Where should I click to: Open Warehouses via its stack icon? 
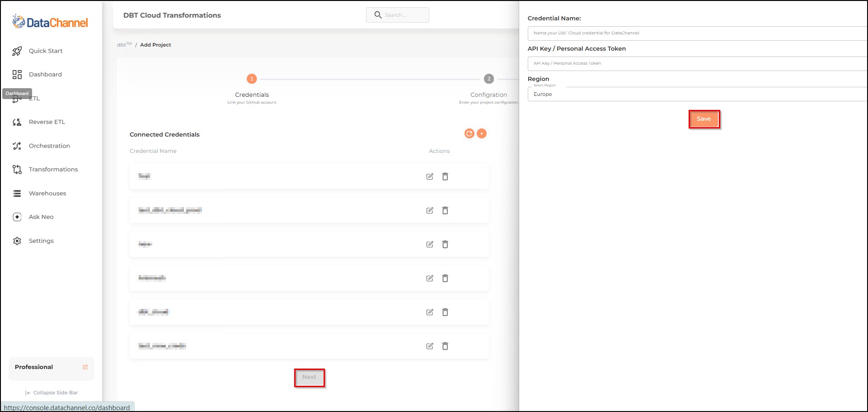click(x=17, y=194)
